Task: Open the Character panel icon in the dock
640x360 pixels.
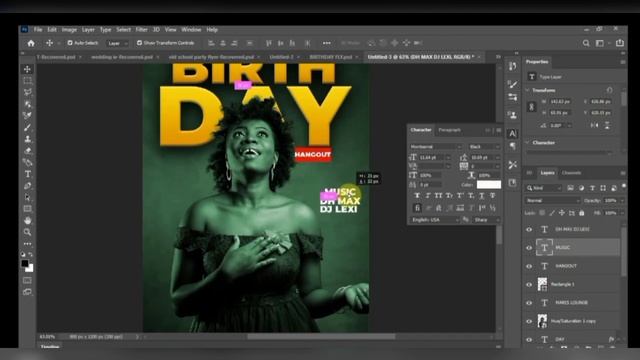Action: coord(513,133)
